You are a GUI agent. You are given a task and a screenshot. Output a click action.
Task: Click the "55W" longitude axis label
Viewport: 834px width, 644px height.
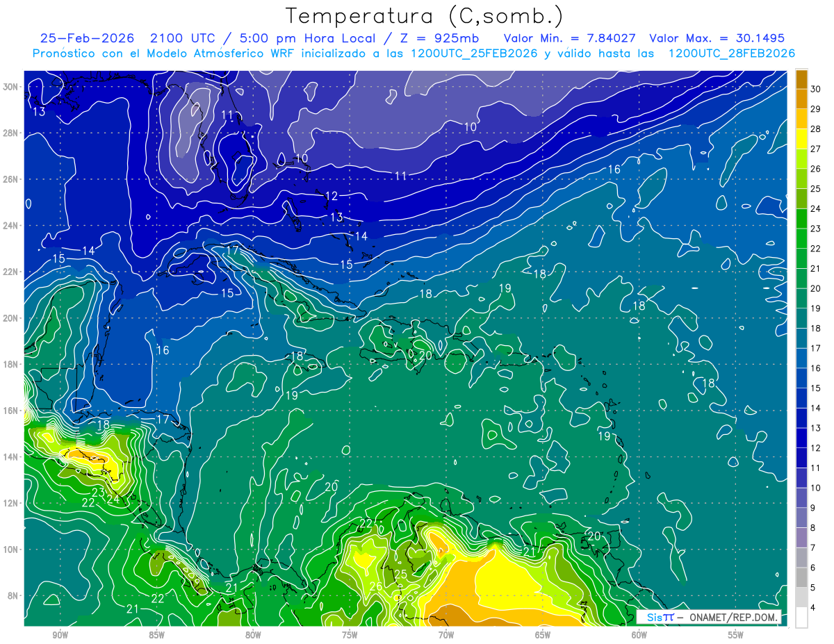pos(735,634)
